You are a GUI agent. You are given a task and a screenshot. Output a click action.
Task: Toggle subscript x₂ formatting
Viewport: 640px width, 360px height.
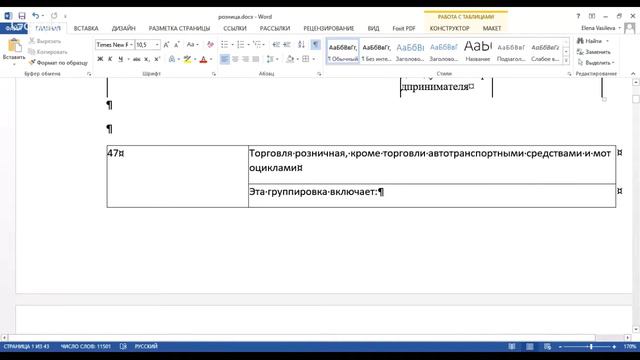pos(147,59)
